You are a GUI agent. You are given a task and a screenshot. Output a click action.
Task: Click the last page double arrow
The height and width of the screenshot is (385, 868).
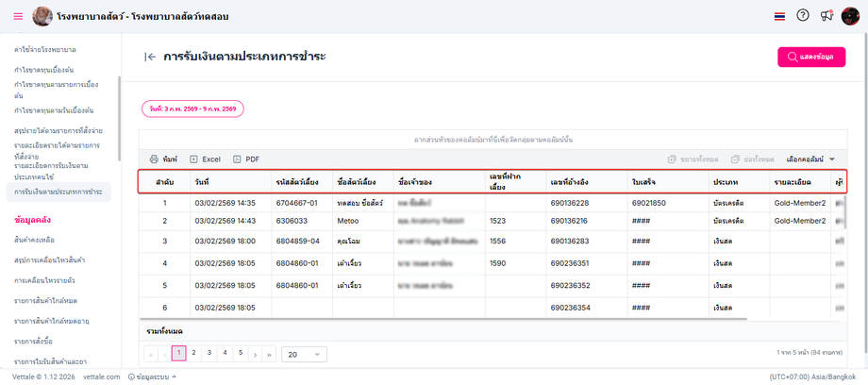pos(269,354)
